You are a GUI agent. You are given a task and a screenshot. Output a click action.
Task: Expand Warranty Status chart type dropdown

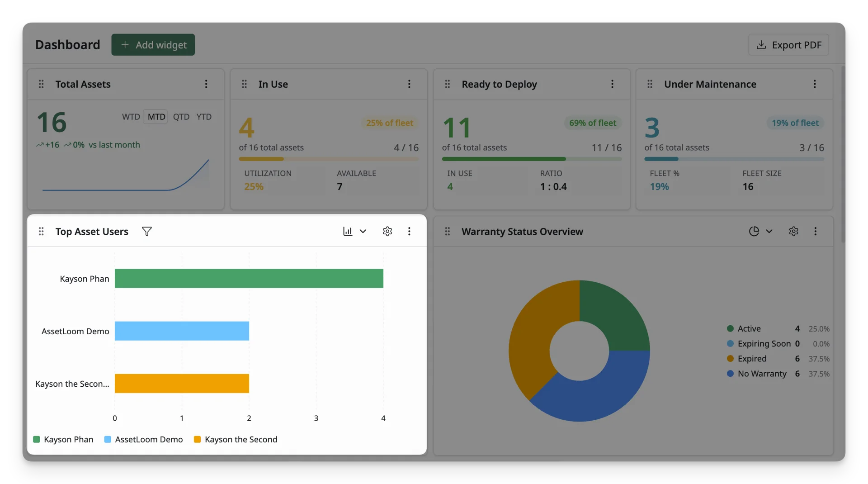coord(769,232)
